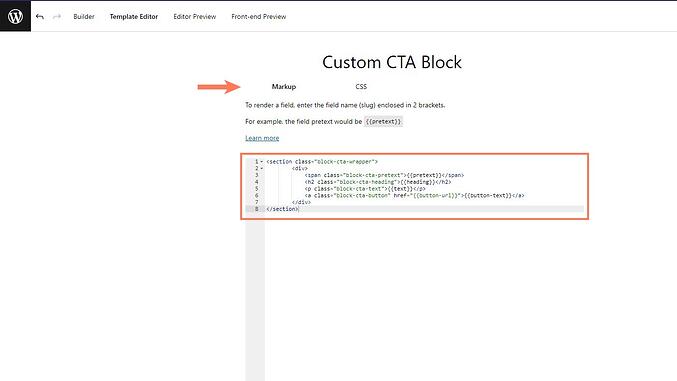Follow the Learn more link
The image size is (677, 381).
[x=262, y=138]
